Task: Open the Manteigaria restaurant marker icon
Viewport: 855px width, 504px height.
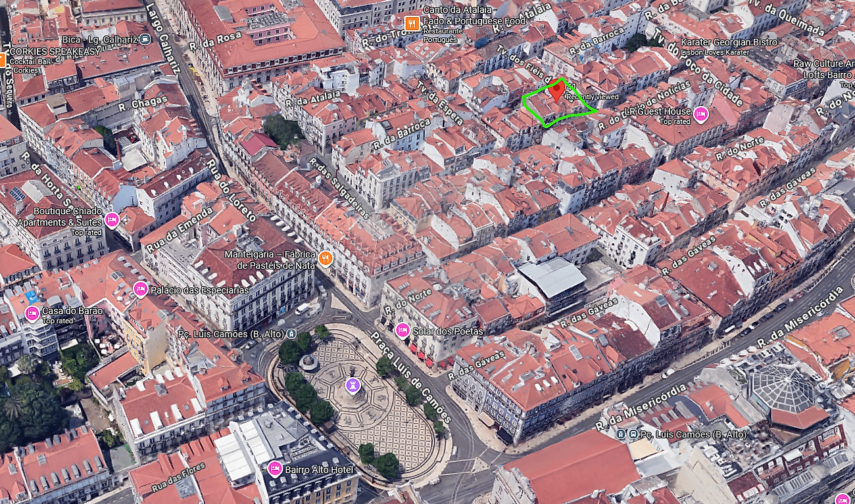Action: 325,258
